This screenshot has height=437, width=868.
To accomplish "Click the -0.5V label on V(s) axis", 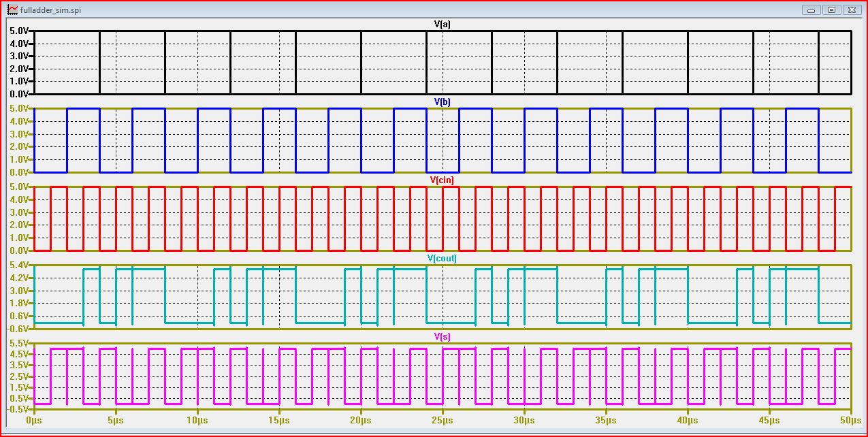I will click(x=17, y=409).
